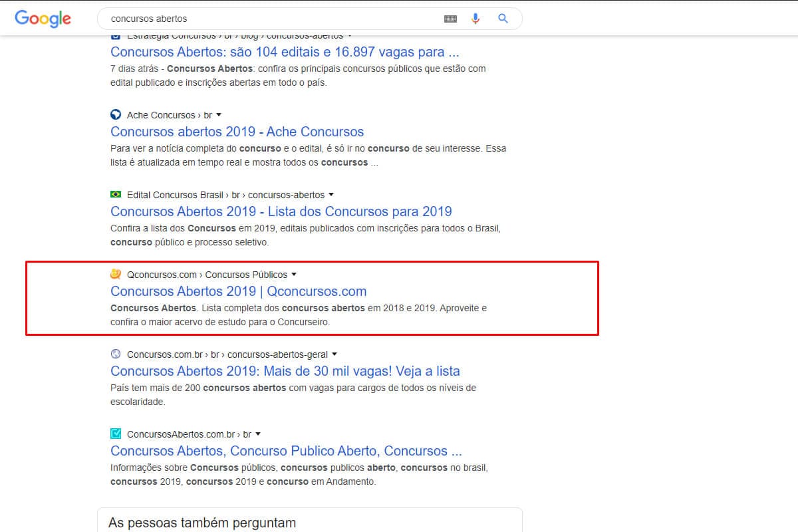
Task: Click snippet text starting 'País tem mais de 200'
Action: 293,395
